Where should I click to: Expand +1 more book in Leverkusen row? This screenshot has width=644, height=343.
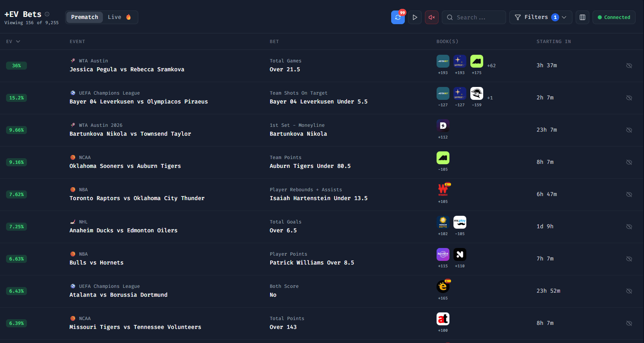click(490, 98)
